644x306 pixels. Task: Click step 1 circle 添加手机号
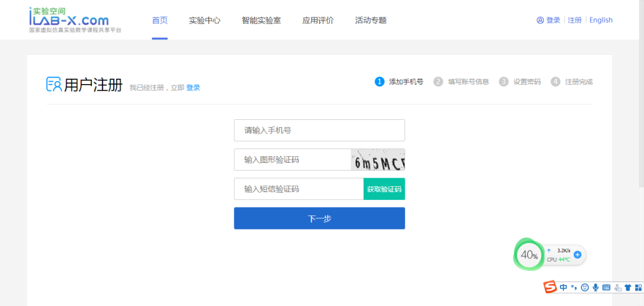379,81
